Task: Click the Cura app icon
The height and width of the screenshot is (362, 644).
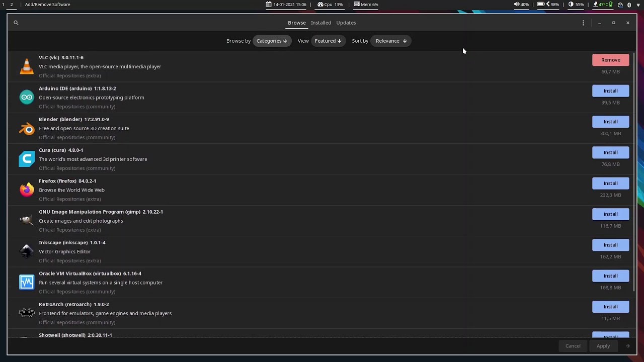Action: click(x=27, y=159)
